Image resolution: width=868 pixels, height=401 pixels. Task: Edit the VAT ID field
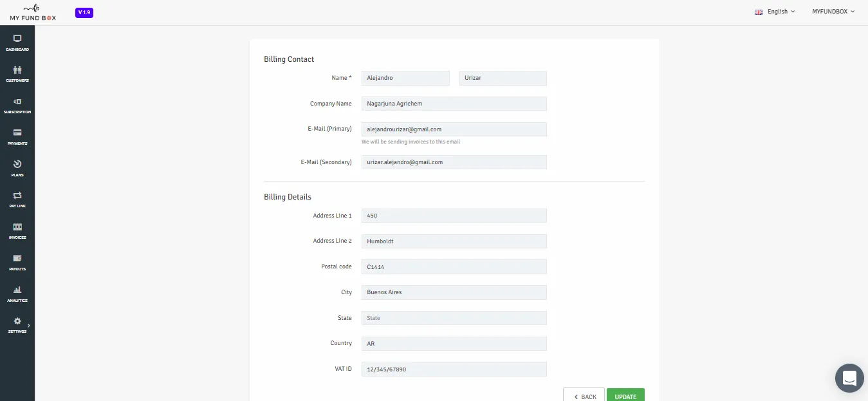(x=454, y=369)
